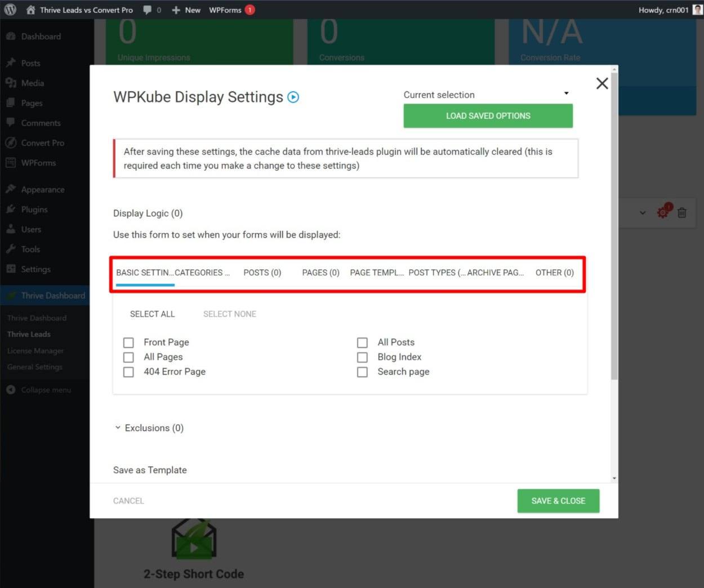
Task: Play the Display Settings video tutorial icon
Action: pos(293,97)
